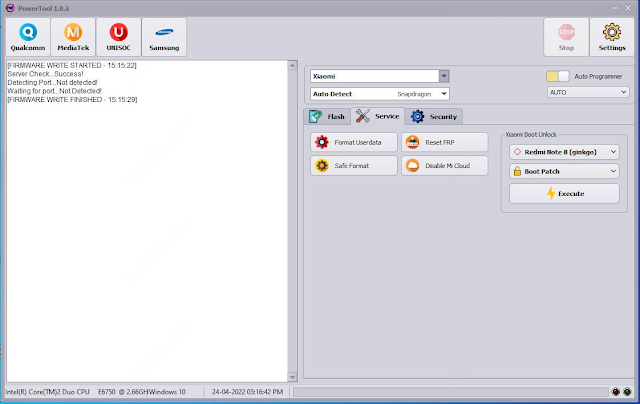Close the PowerTool window
Image resolution: width=640 pixels, height=404 pixels.
coord(628,8)
